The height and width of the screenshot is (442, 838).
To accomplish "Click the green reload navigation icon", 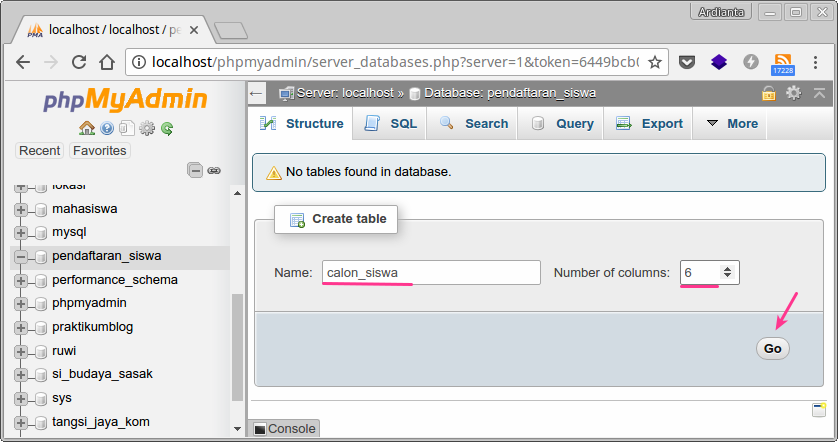I will tap(167, 128).
